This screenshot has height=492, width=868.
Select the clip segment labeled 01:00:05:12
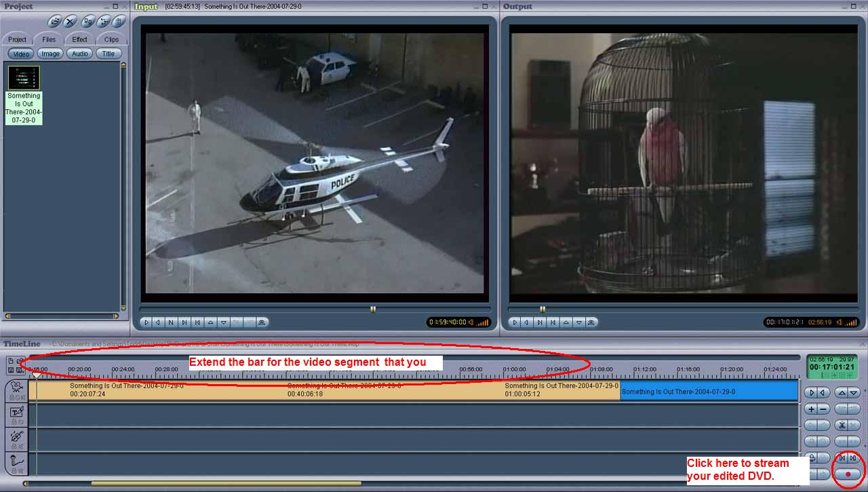(x=562, y=390)
